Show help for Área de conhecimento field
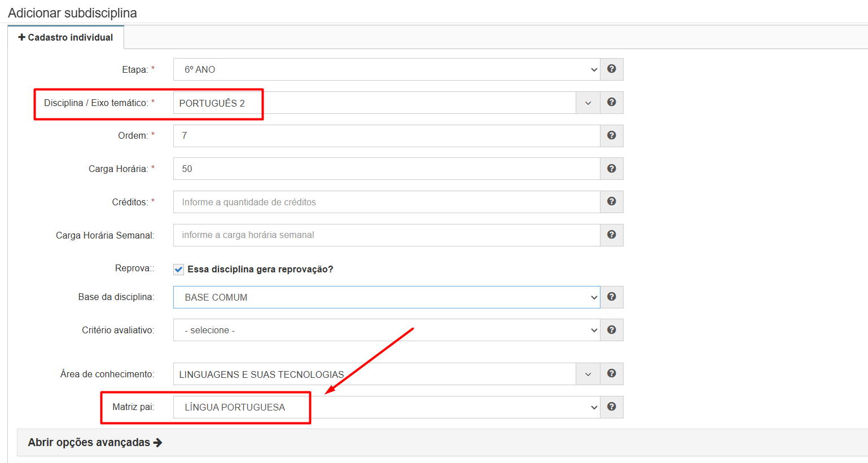Viewport: 868px width, 463px height. [611, 373]
